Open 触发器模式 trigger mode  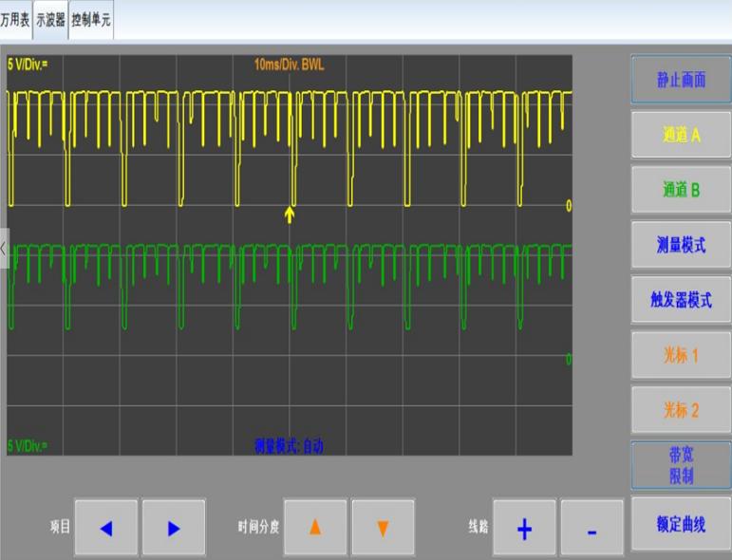point(681,300)
